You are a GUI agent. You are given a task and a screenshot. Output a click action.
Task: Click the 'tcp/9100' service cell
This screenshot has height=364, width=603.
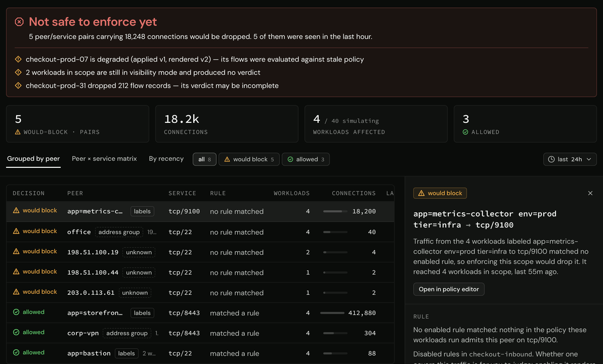(x=184, y=211)
